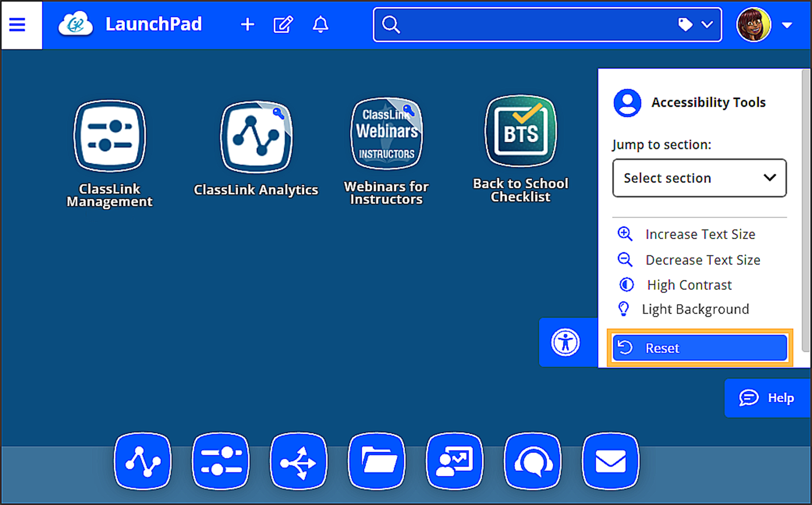Click the notification bell
This screenshot has width=812, height=505.
point(320,25)
